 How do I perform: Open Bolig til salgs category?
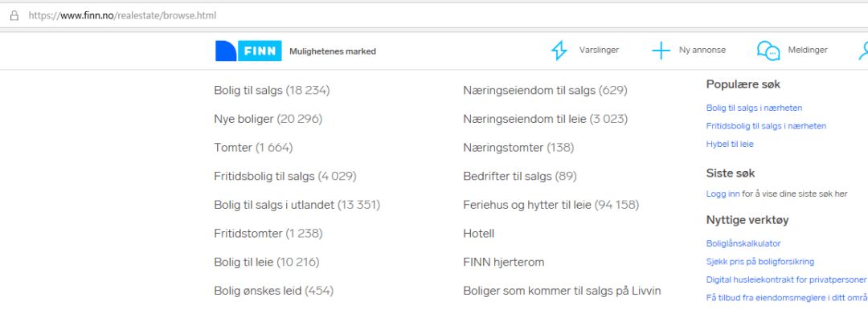coord(272,90)
